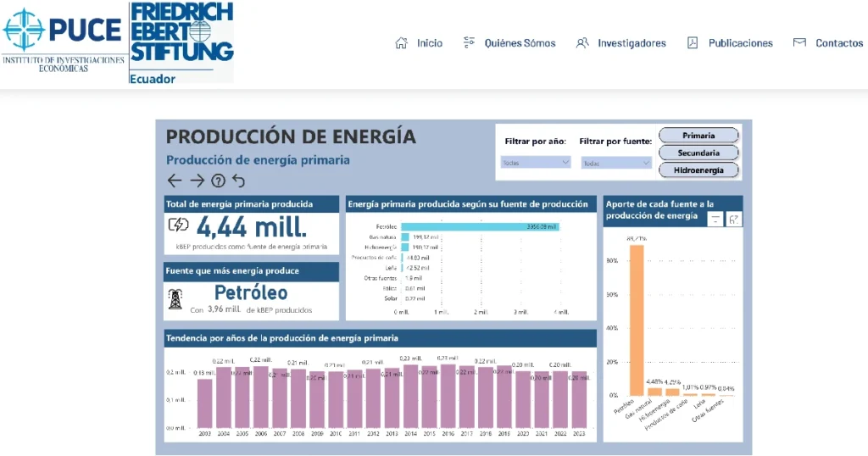Reset the dashboard with the undo arrow icon
Viewport: 868px width, 456px height.
click(x=238, y=181)
